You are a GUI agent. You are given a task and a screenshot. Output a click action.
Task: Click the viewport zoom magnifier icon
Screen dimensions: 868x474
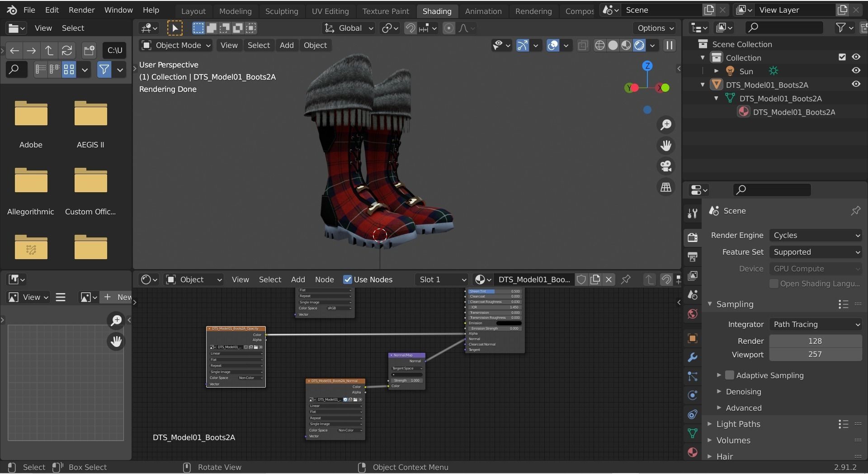coord(665,125)
